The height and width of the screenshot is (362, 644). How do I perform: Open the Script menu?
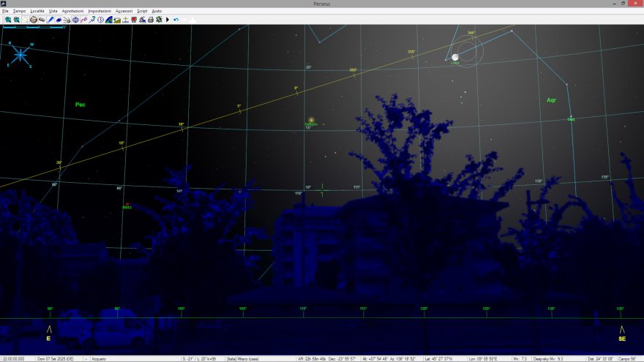pyautogui.click(x=142, y=12)
